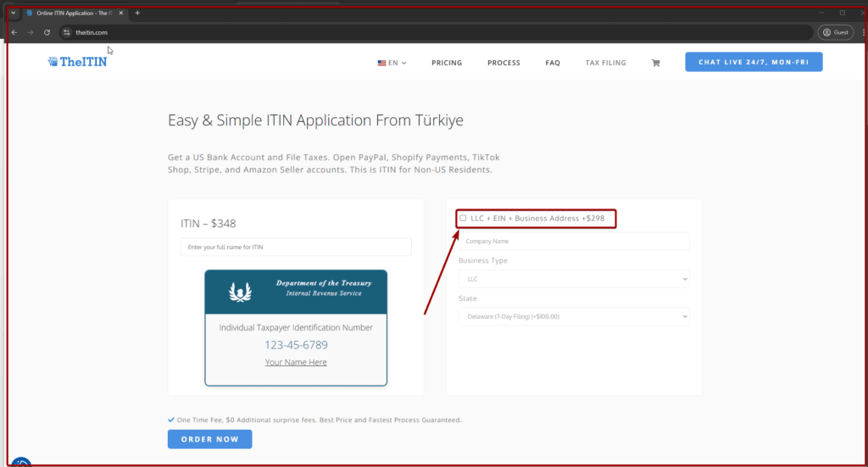
Task: Open the TAX FILING menu item
Action: (x=605, y=63)
